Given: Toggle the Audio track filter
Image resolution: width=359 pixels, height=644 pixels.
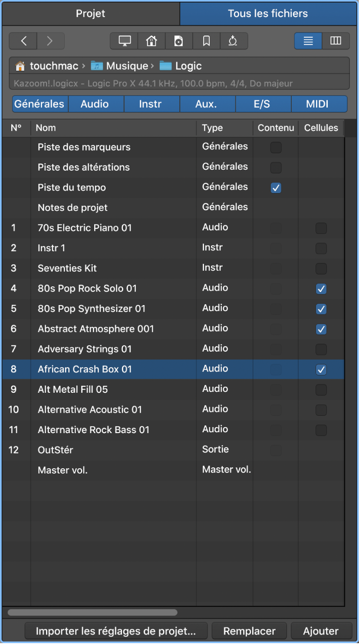Looking at the screenshot, I should (95, 104).
